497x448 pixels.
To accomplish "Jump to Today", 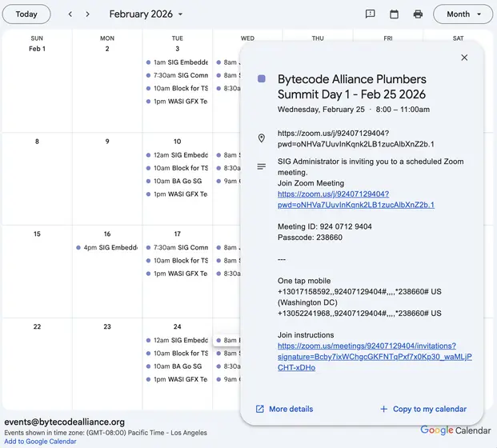I will click(26, 14).
